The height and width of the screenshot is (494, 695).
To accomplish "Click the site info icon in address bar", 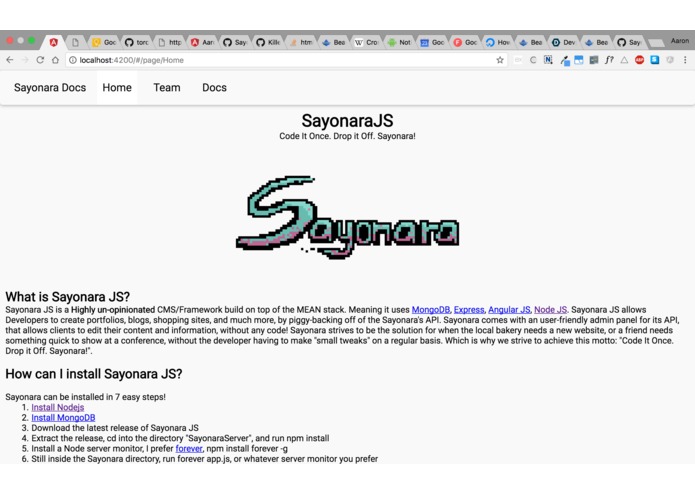I will pyautogui.click(x=73, y=60).
